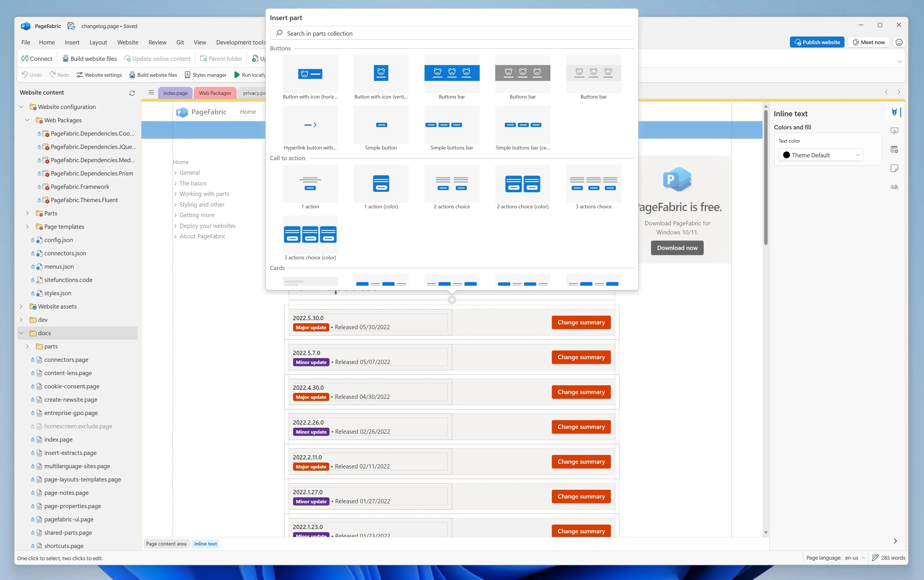Select the styling brush side panel icon
This screenshot has width=924, height=580.
click(894, 112)
